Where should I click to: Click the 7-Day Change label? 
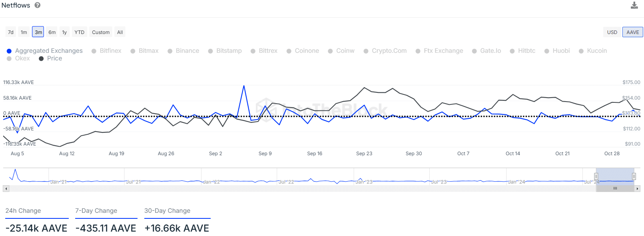tap(96, 211)
